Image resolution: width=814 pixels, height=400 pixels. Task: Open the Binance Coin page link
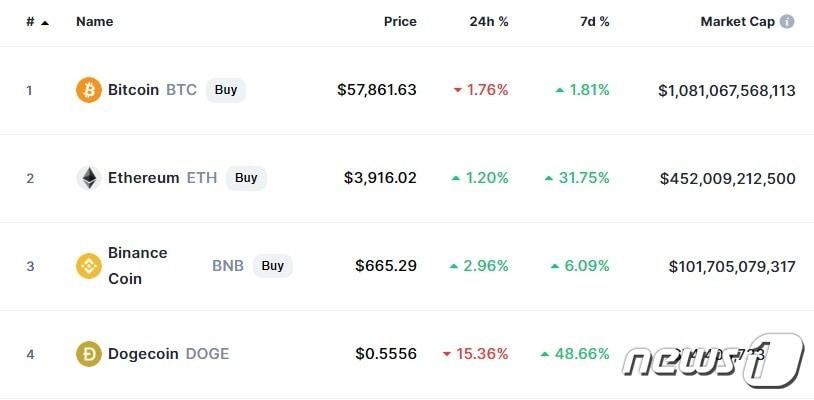[137, 266]
